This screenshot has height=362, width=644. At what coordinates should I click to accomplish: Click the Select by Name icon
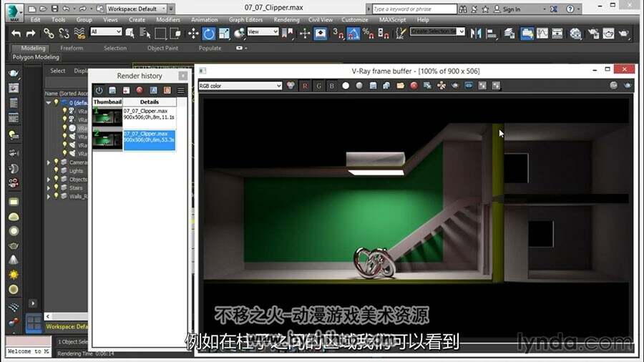(x=145, y=33)
